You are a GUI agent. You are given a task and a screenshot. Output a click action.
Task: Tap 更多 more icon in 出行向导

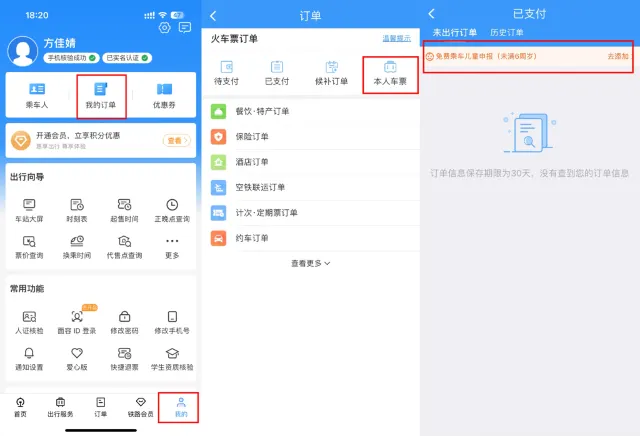click(x=172, y=247)
